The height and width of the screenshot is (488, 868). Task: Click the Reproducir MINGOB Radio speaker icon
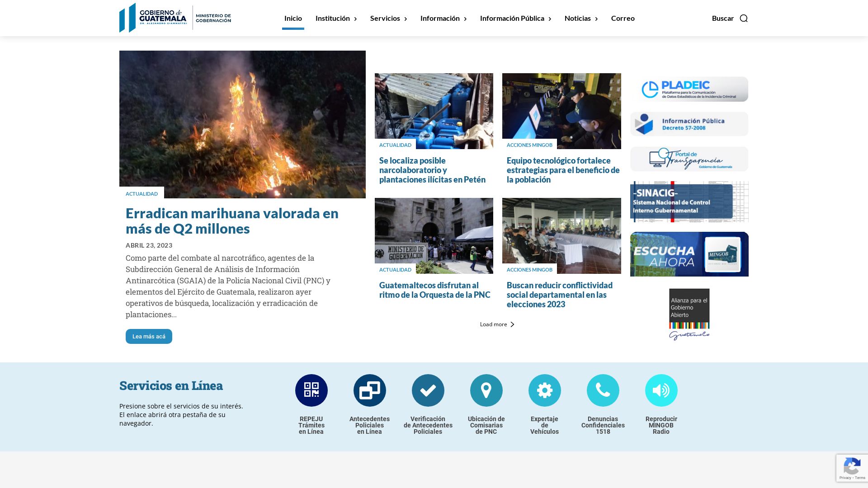pos(661,389)
